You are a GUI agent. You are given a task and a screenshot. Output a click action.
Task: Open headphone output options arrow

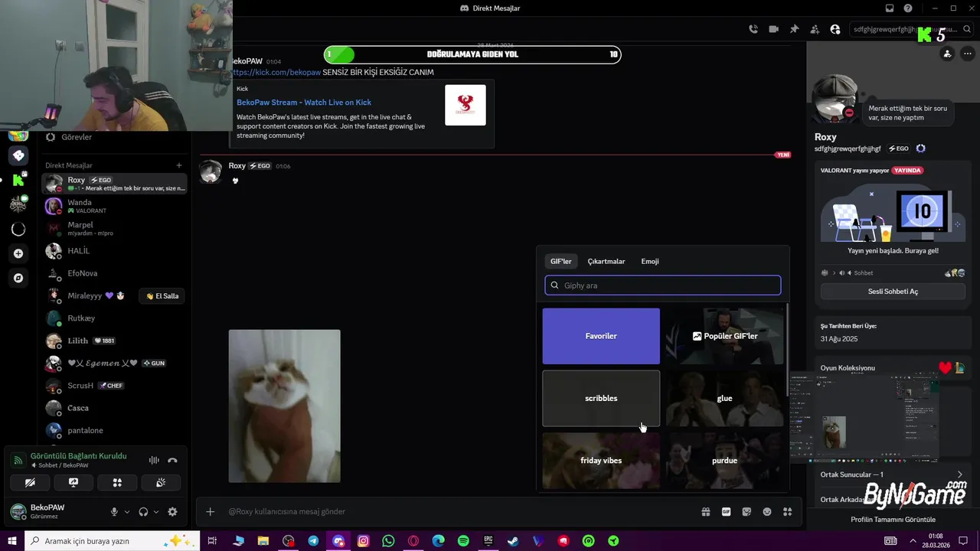(156, 512)
